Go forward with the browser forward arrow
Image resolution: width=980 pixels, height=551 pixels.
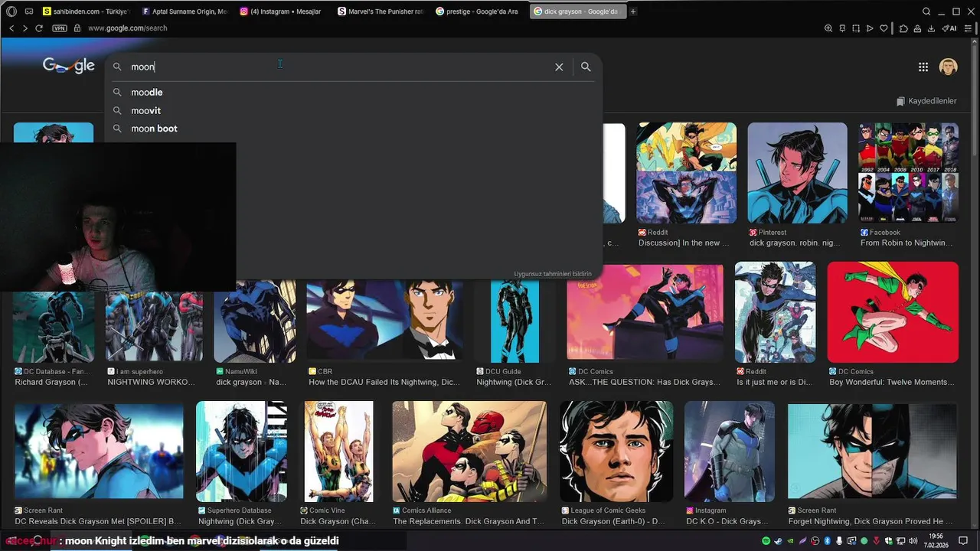25,28
